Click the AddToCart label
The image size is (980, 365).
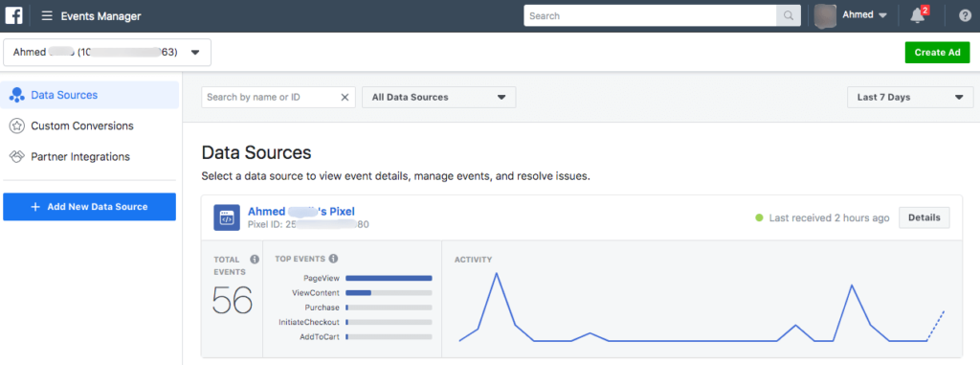320,337
